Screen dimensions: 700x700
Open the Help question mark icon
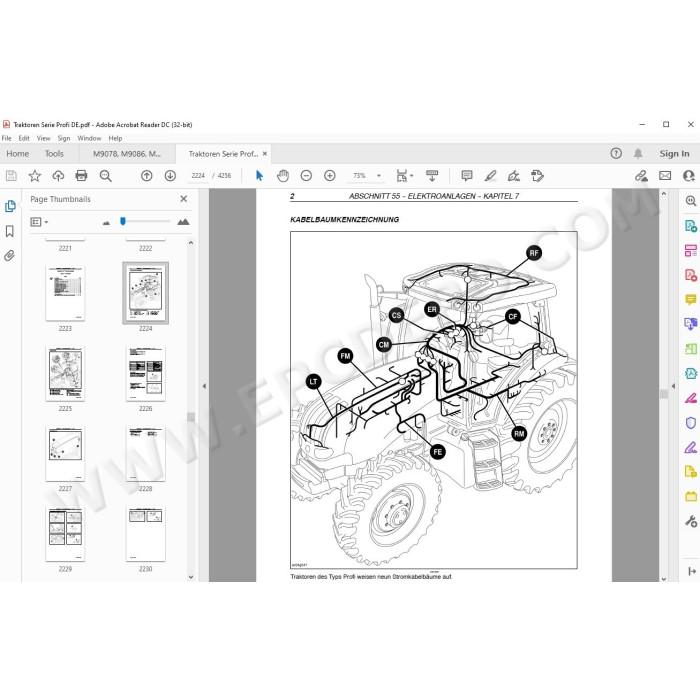coord(616,154)
